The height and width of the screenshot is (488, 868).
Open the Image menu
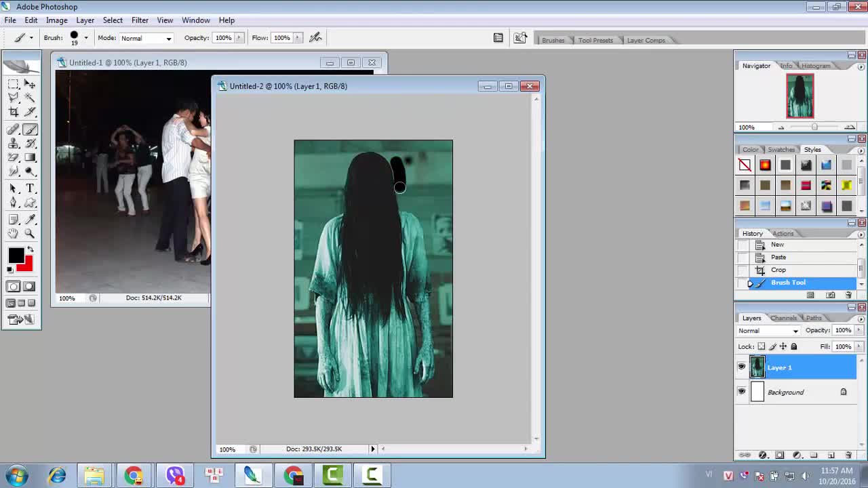[56, 20]
